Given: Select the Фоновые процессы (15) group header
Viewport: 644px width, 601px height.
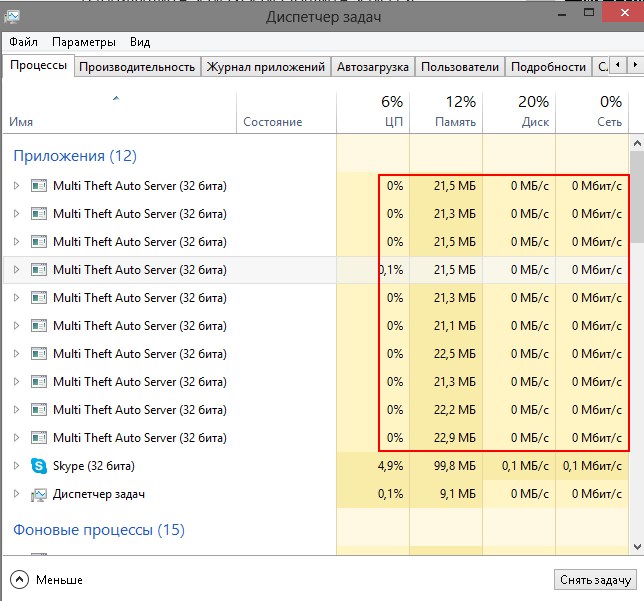Looking at the screenshot, I should 99,530.
